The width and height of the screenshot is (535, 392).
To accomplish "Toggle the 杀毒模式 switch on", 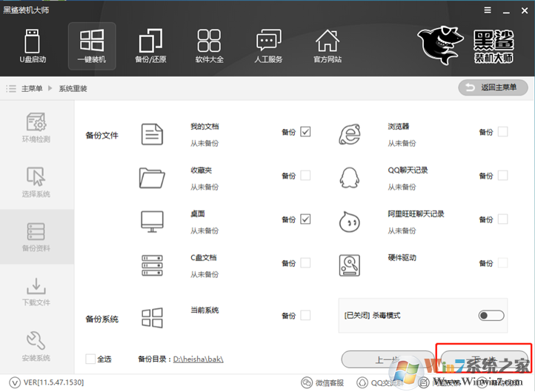I will (491, 316).
